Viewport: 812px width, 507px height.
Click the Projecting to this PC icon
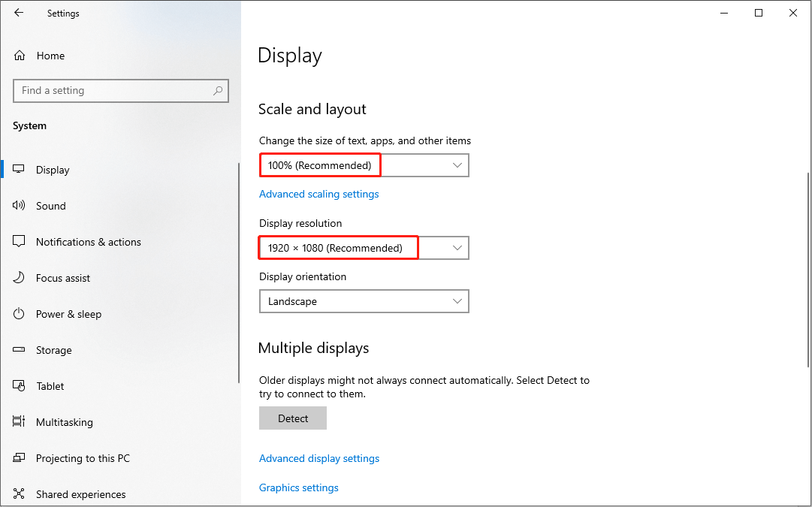click(x=19, y=457)
